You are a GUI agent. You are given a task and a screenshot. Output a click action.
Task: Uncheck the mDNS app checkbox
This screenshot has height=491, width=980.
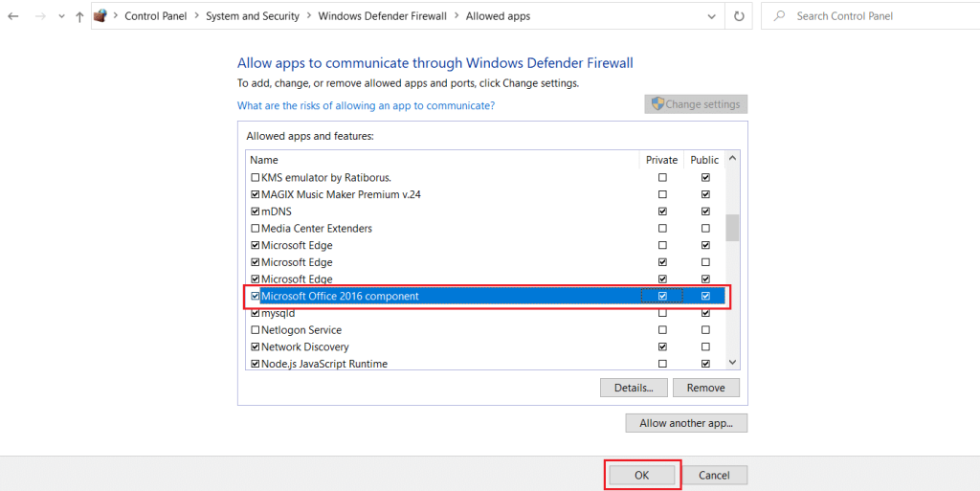point(255,212)
